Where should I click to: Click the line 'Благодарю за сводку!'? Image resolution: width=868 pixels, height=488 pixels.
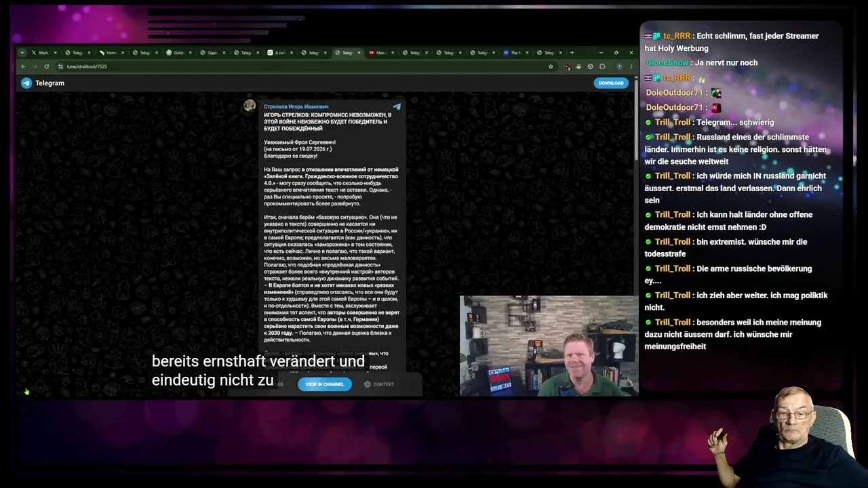click(290, 156)
